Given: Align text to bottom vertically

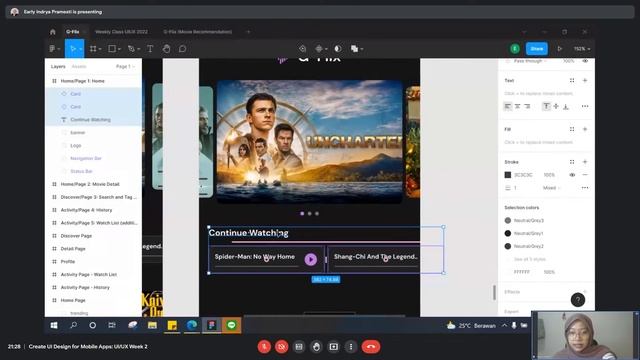Looking at the screenshot, I should 566,107.
